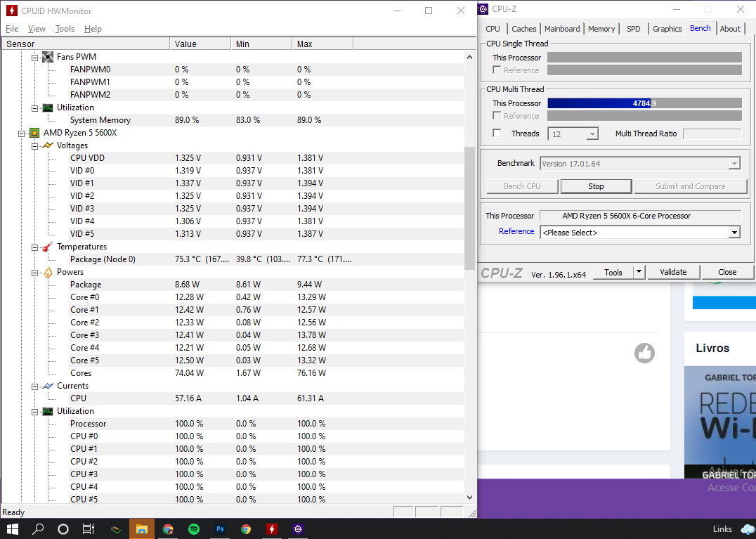The height and width of the screenshot is (539, 756).
Task: Open File Explorer folder in taskbar
Action: (x=142, y=529)
